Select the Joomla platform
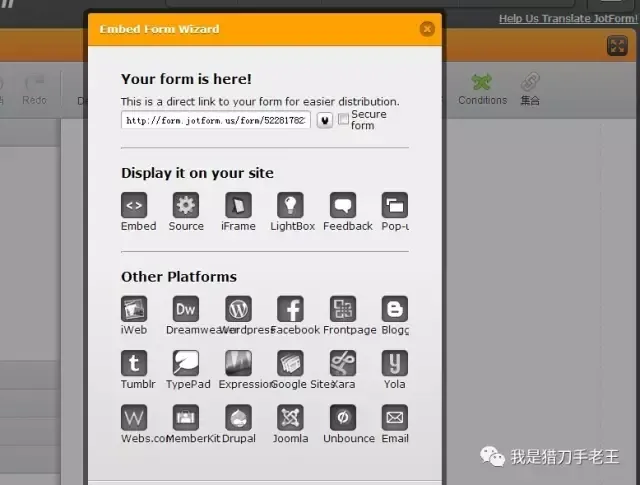This screenshot has height=485, width=640. (290, 417)
